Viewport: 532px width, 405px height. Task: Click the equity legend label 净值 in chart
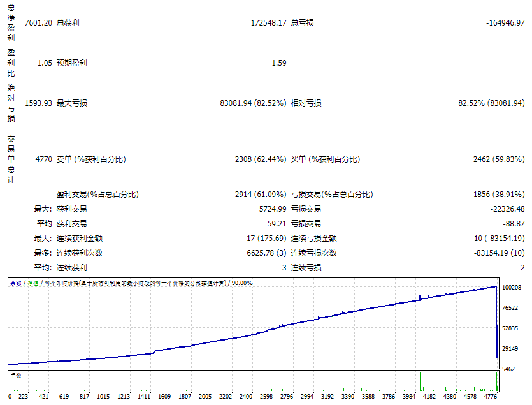click(33, 283)
